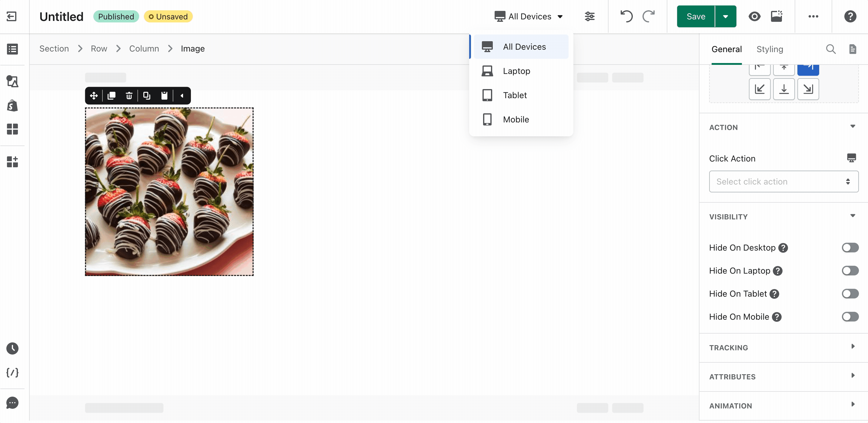Open the code editor braces icon
The width and height of the screenshot is (868, 423).
pyautogui.click(x=12, y=372)
